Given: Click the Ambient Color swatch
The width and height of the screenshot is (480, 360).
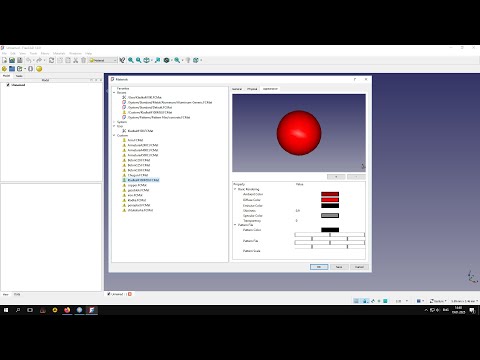Looking at the screenshot, I should point(330,194).
